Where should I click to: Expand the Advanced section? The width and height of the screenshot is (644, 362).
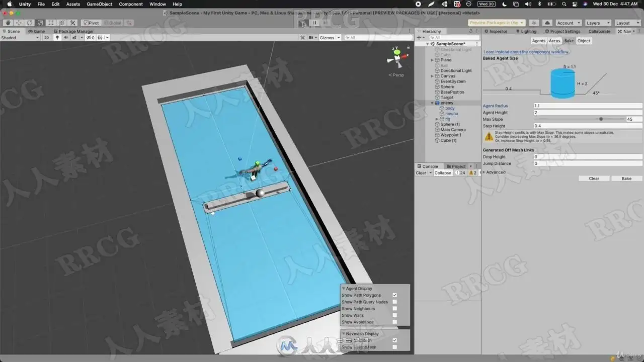click(484, 172)
